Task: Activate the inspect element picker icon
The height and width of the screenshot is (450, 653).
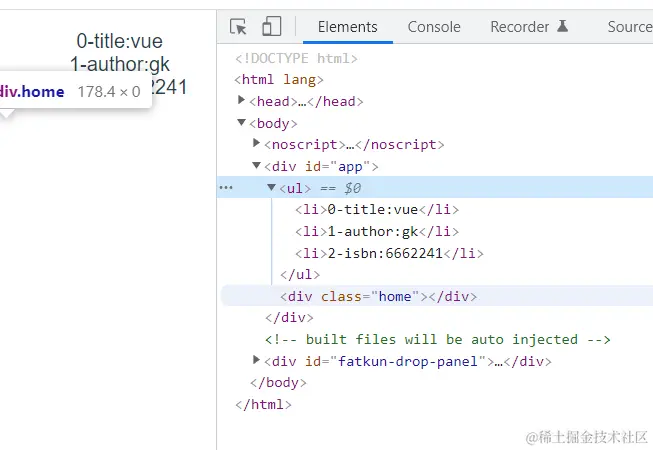Action: tap(238, 27)
